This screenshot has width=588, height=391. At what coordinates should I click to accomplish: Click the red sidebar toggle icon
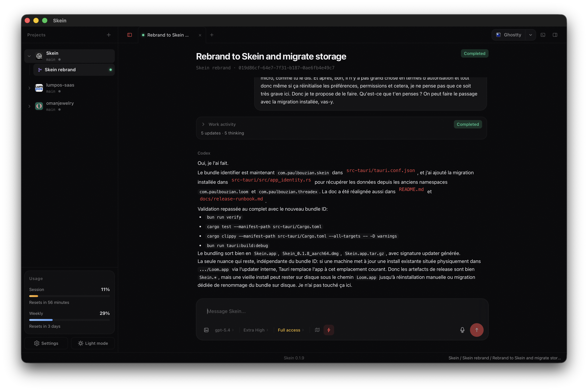129,35
